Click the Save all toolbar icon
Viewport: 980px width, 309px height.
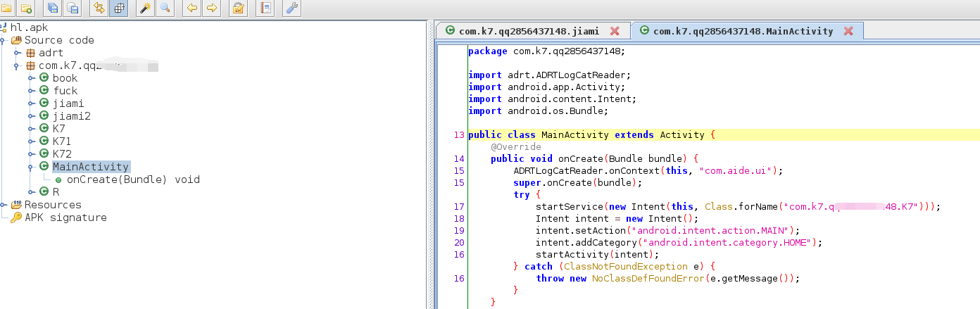tap(52, 8)
